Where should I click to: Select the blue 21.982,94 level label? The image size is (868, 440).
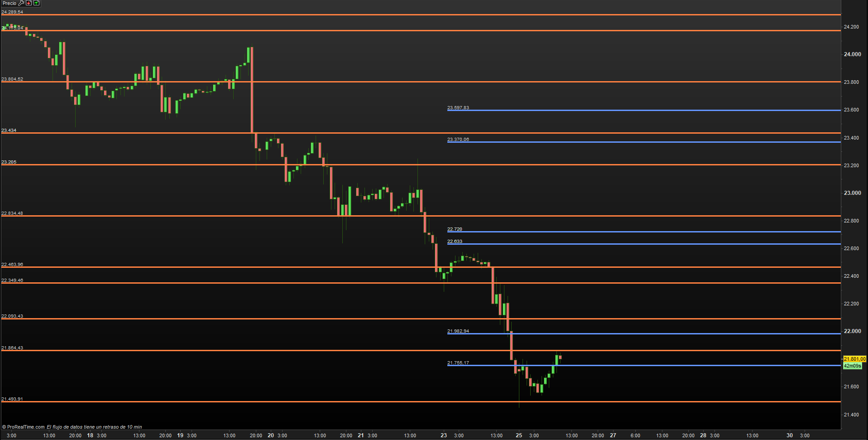tap(458, 331)
